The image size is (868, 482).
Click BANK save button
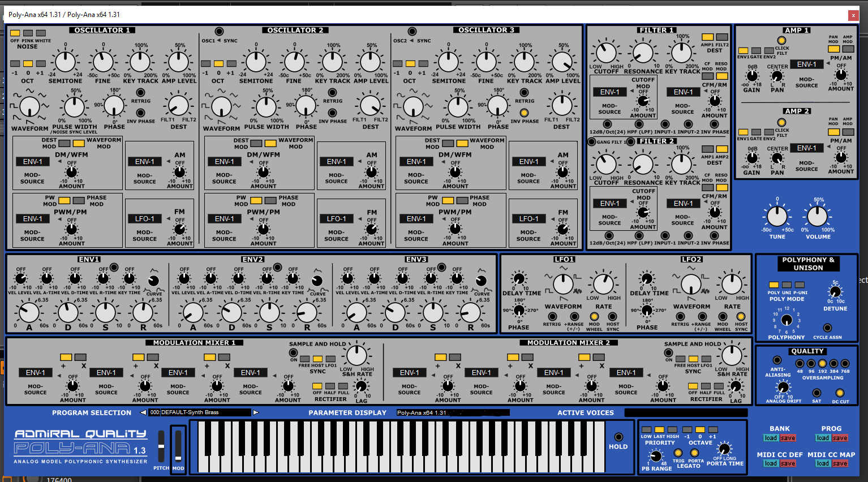[788, 438]
